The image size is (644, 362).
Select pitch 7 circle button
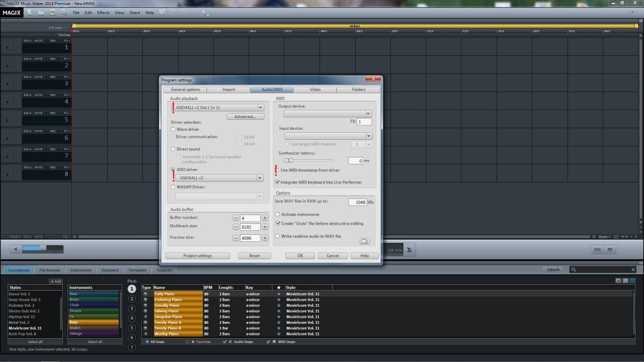tap(132, 347)
